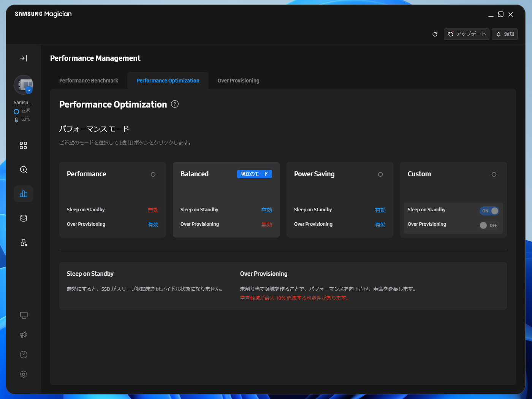532x399 pixels.
Task: Open settings gear icon in sidebar
Action: click(x=24, y=374)
